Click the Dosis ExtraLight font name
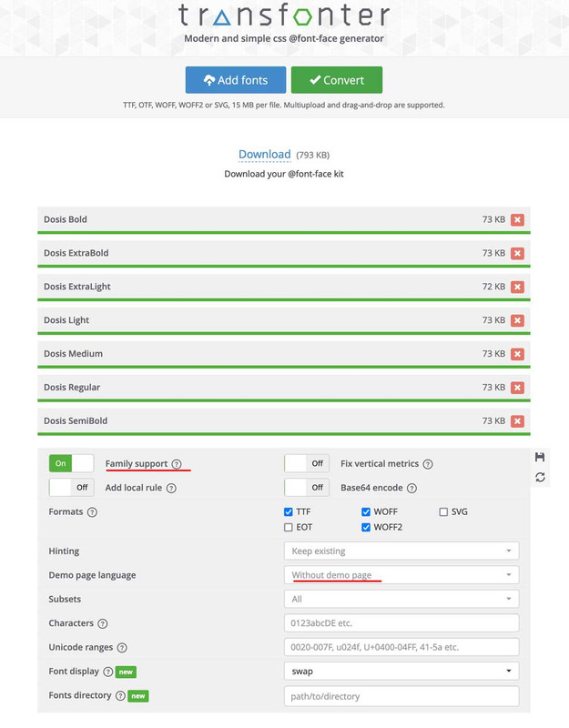The image size is (569, 728). [77, 287]
